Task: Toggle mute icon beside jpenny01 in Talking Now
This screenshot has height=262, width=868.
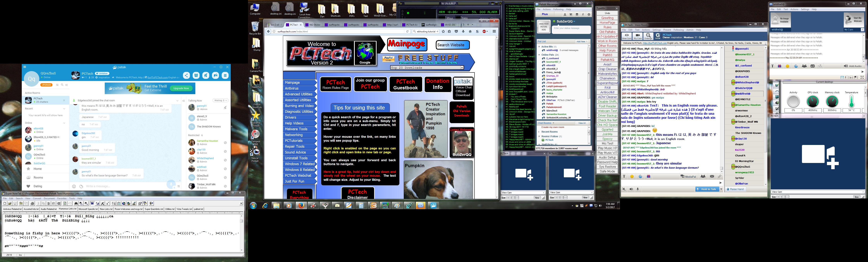Action: [225, 108]
